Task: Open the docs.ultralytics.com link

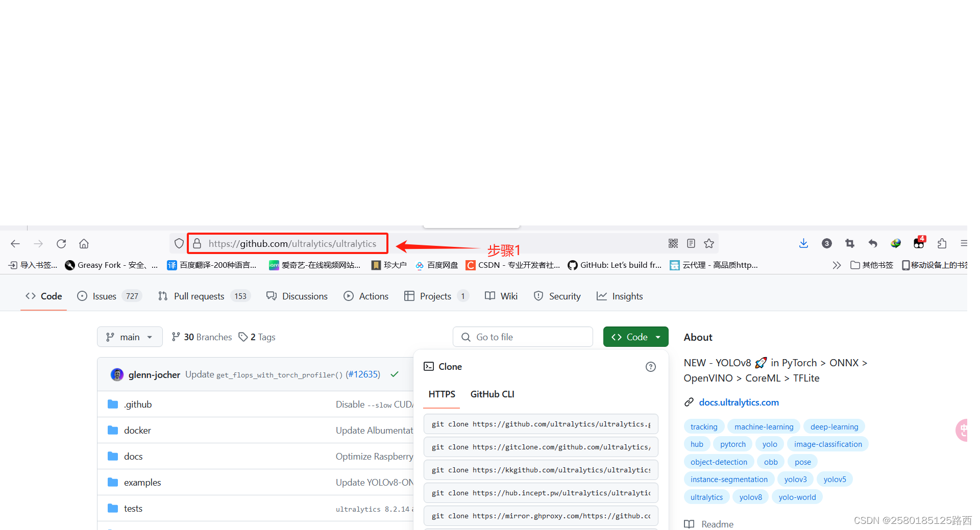Action: (x=739, y=402)
